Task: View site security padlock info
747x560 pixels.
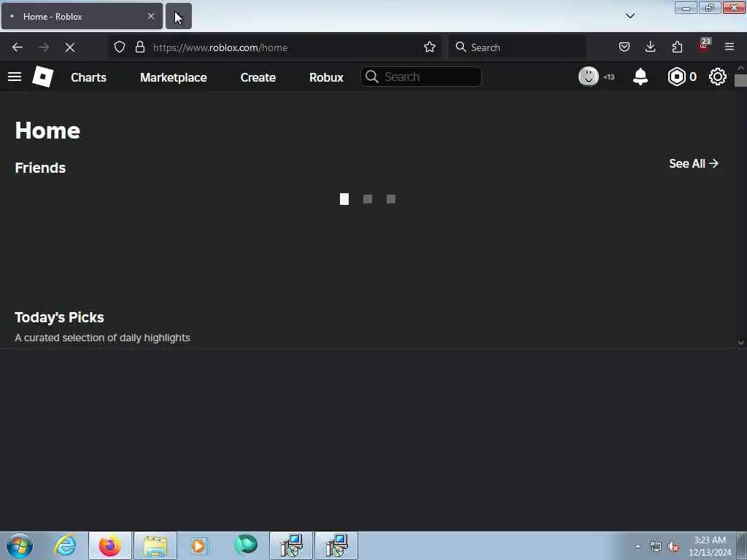Action: (x=139, y=47)
